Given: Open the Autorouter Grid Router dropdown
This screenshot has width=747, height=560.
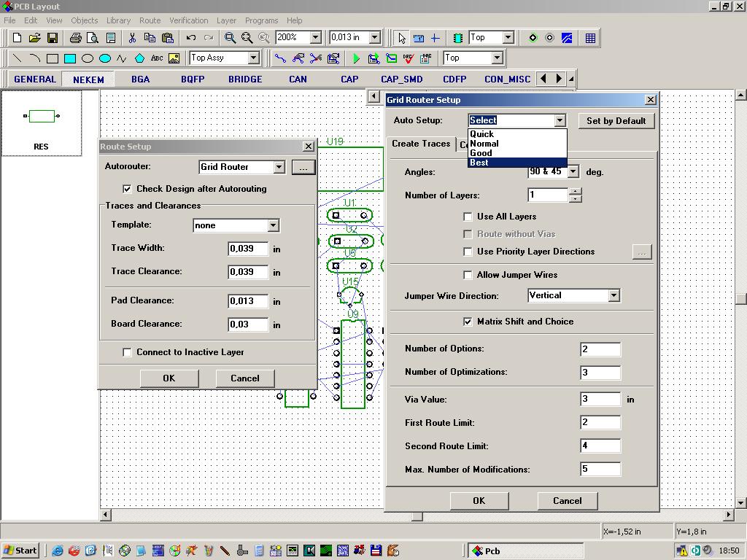Looking at the screenshot, I should [279, 167].
